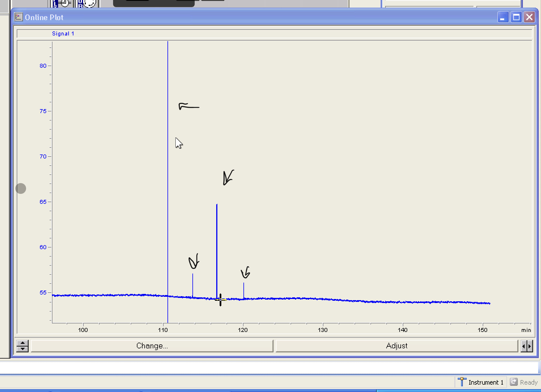Click the down arrow of the range stepper

(x=22, y=349)
